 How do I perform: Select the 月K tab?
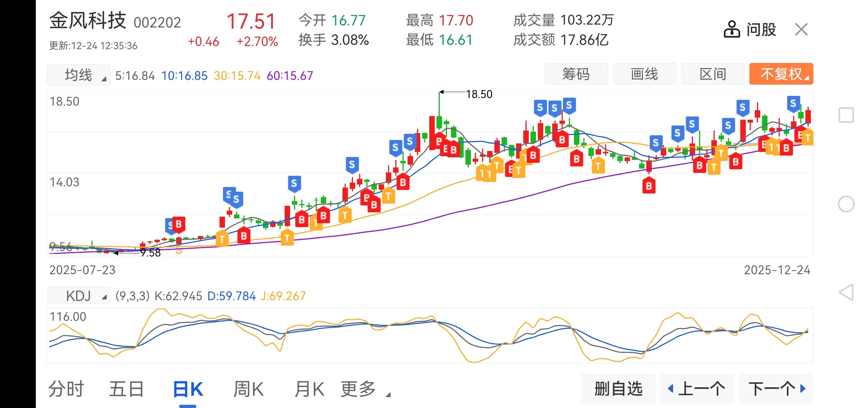tap(309, 389)
